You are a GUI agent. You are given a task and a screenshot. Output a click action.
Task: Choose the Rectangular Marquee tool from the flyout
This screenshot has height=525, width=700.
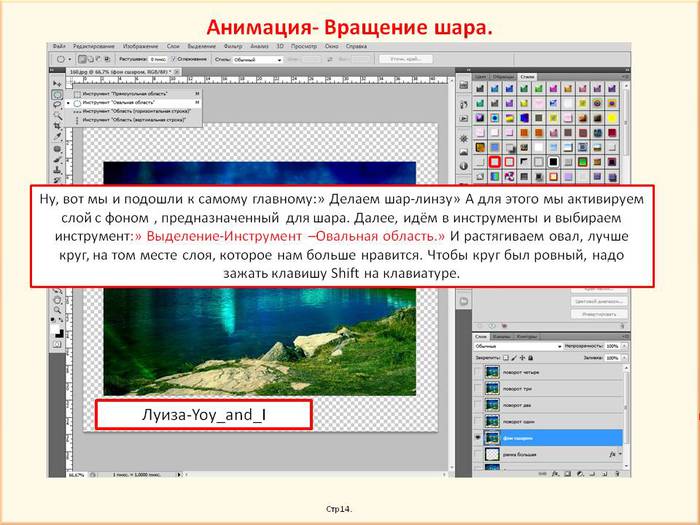tap(134, 94)
